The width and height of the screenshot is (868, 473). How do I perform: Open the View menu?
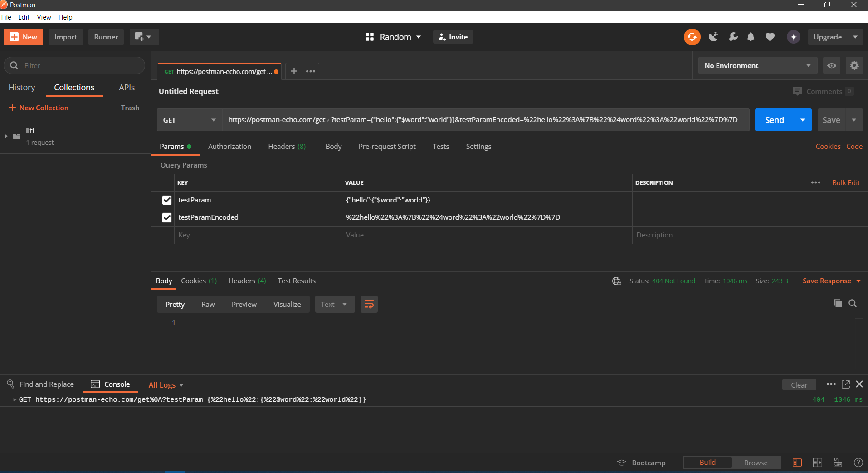44,17
